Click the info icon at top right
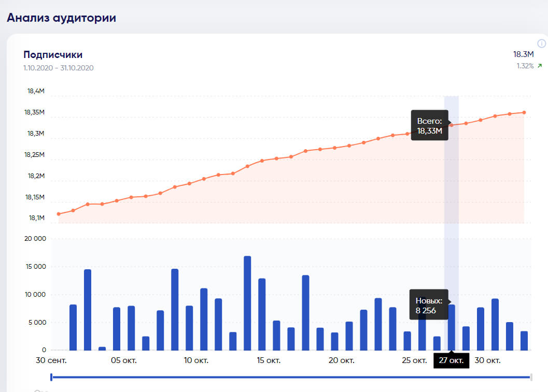This screenshot has width=548, height=392. (x=541, y=43)
